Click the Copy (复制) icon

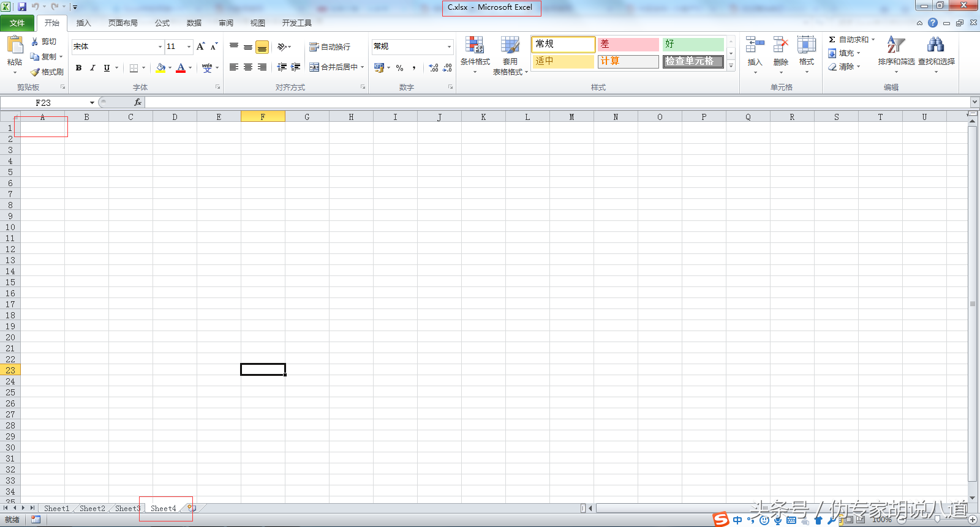coord(35,56)
